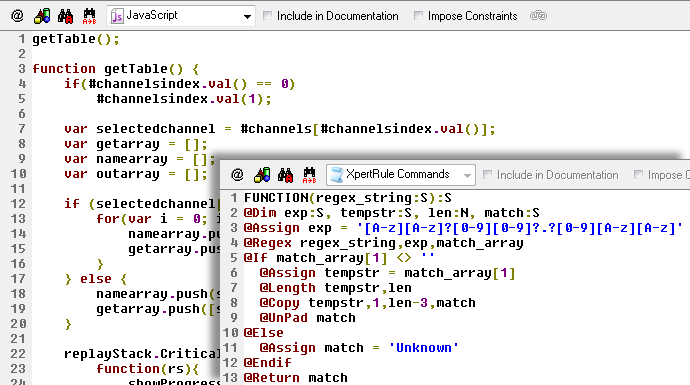Open the XpertRule Commands language dropdown
Viewport: 690px width, 385px height.
[401, 175]
